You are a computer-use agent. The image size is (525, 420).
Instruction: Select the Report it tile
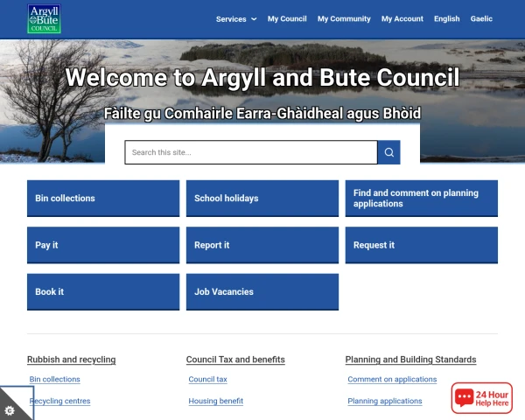pos(262,245)
